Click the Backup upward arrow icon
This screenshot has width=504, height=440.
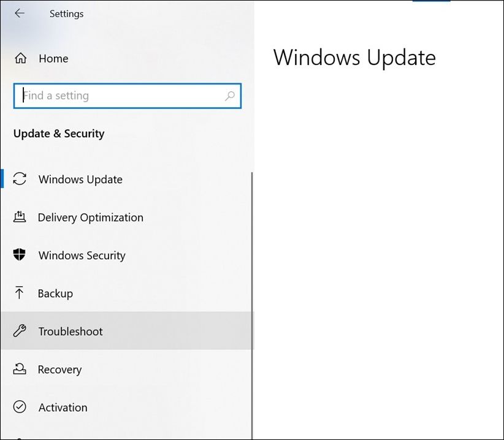point(20,293)
